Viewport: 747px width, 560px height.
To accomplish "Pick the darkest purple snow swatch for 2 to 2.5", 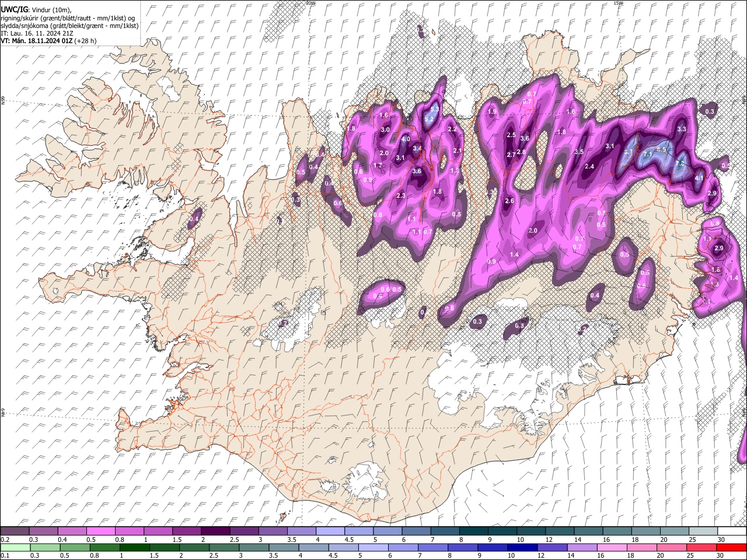I will tap(215, 531).
